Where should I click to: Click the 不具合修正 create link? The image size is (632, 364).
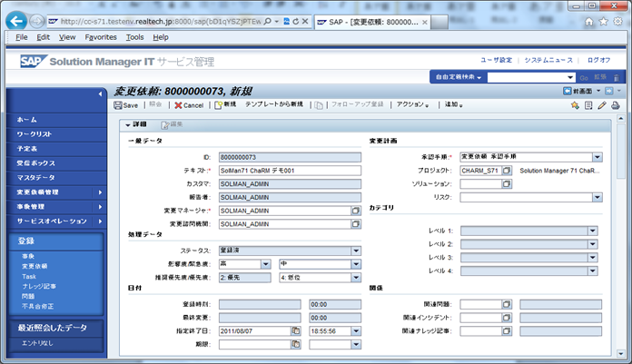click(37, 306)
